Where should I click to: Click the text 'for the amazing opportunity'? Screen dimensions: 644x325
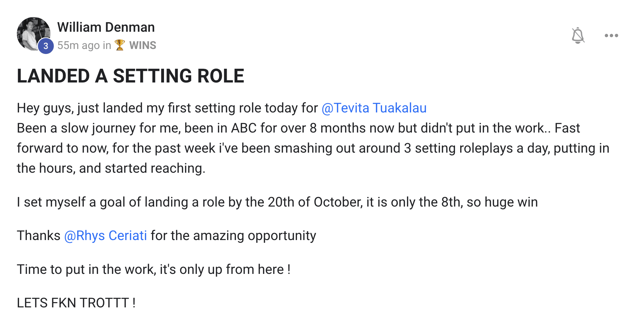233,235
